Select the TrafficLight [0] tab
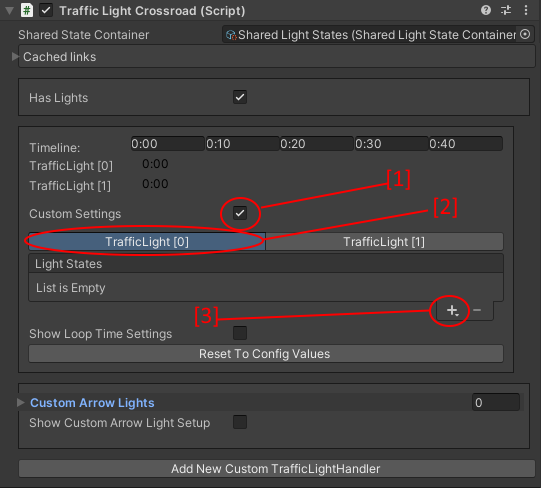Viewport: 541px width, 488px height. tap(147, 242)
